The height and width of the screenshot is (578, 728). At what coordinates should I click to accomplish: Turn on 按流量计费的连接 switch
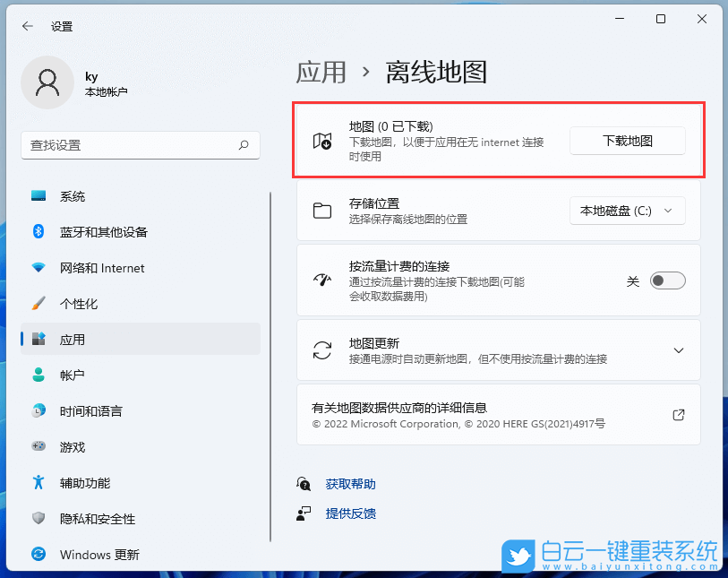tap(666, 280)
